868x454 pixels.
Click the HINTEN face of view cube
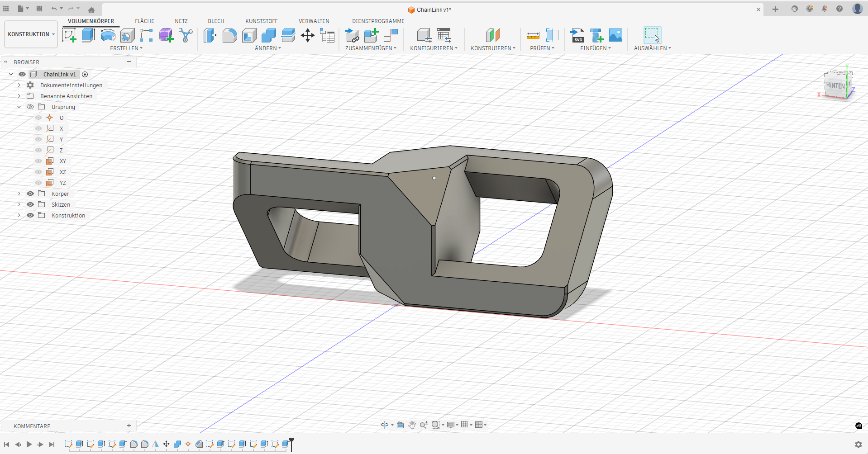tap(835, 85)
